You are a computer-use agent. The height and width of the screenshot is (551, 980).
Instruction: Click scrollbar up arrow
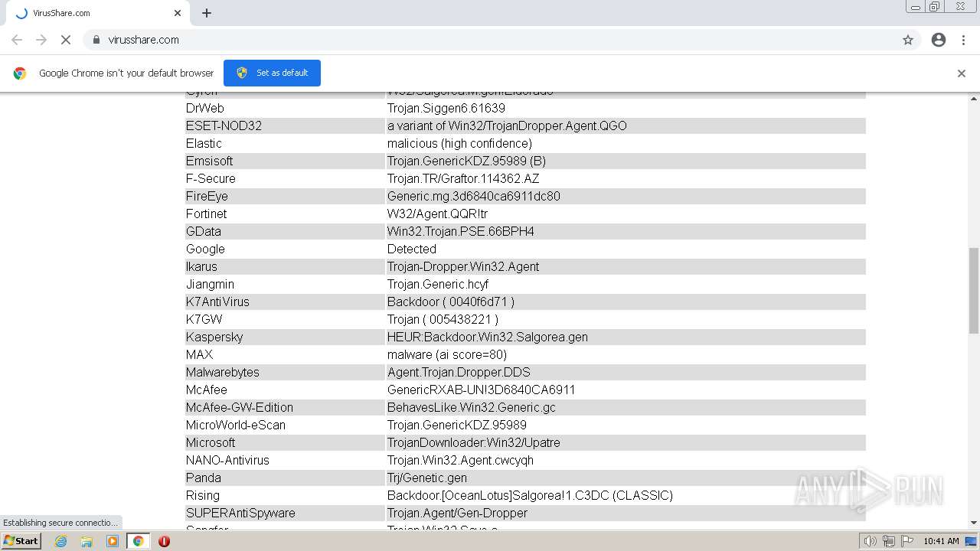(x=974, y=98)
